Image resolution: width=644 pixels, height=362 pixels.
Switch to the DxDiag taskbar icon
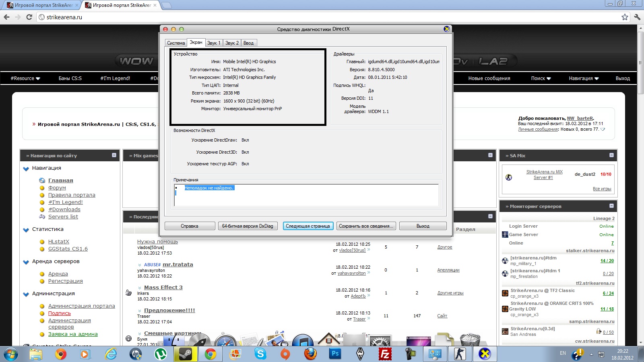(485, 354)
